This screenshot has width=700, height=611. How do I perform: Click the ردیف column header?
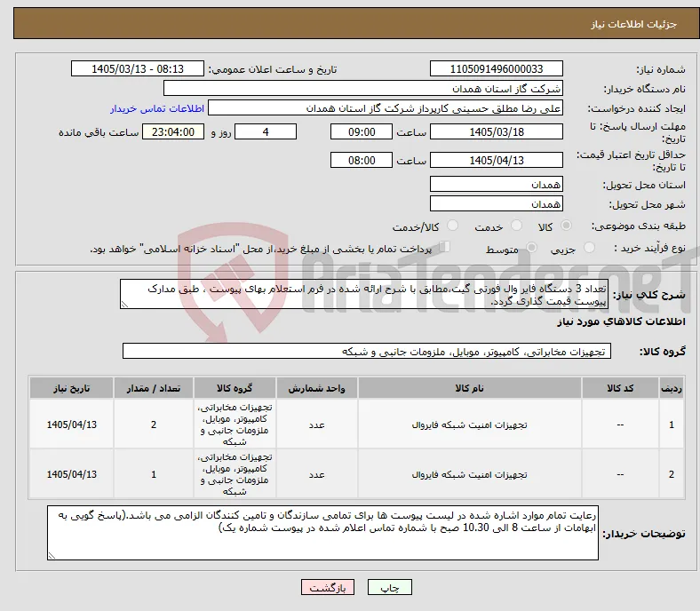pyautogui.click(x=672, y=388)
